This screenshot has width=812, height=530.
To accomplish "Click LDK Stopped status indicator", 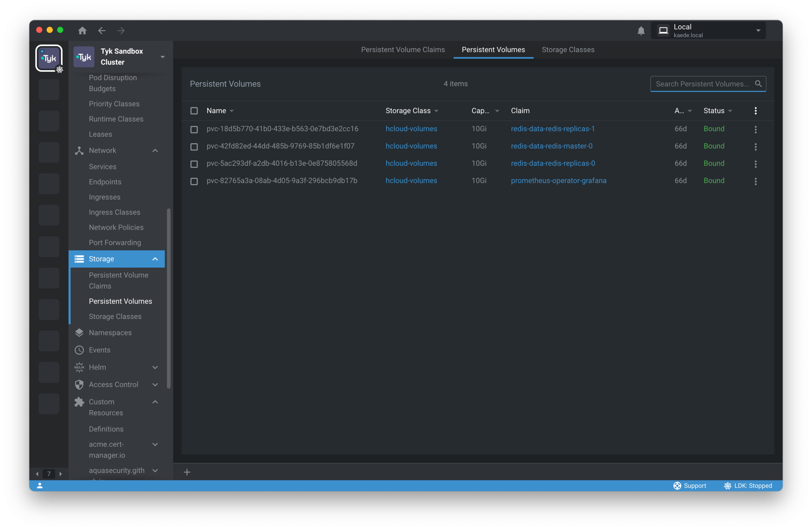I will click(x=748, y=486).
